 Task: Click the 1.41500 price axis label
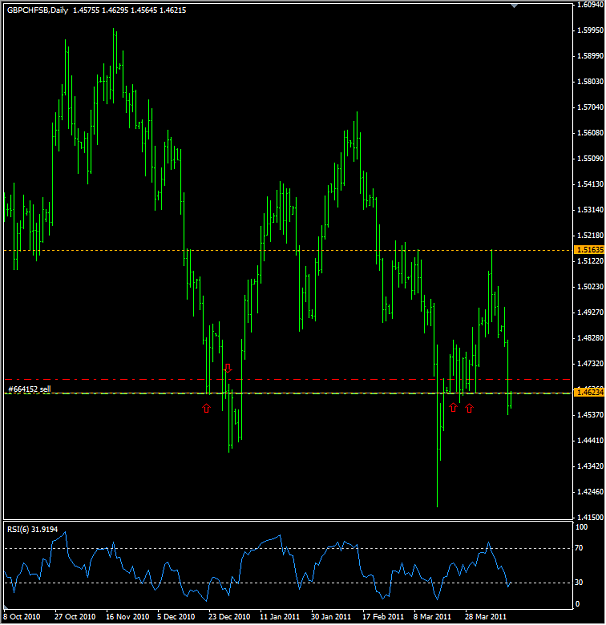coord(590,517)
